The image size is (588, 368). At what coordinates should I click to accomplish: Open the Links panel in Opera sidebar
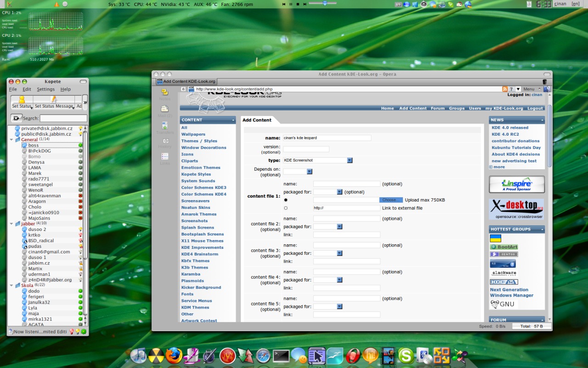(165, 159)
